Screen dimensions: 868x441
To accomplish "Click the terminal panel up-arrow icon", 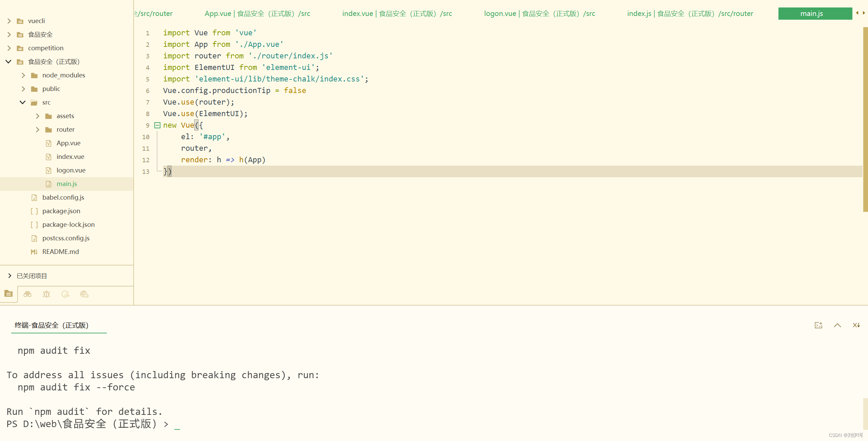I will pyautogui.click(x=837, y=325).
